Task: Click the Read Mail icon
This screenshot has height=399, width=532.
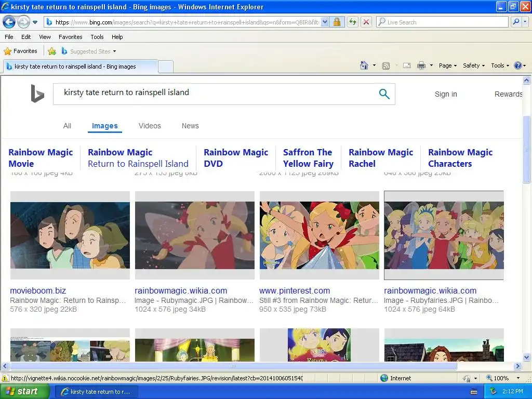Action: [x=407, y=65]
